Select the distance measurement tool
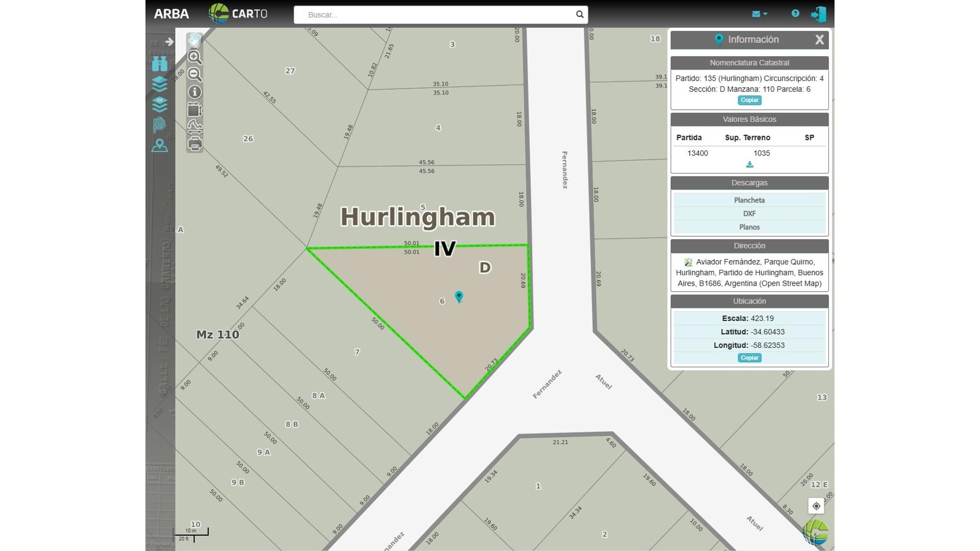This screenshot has width=980, height=551. [x=194, y=127]
